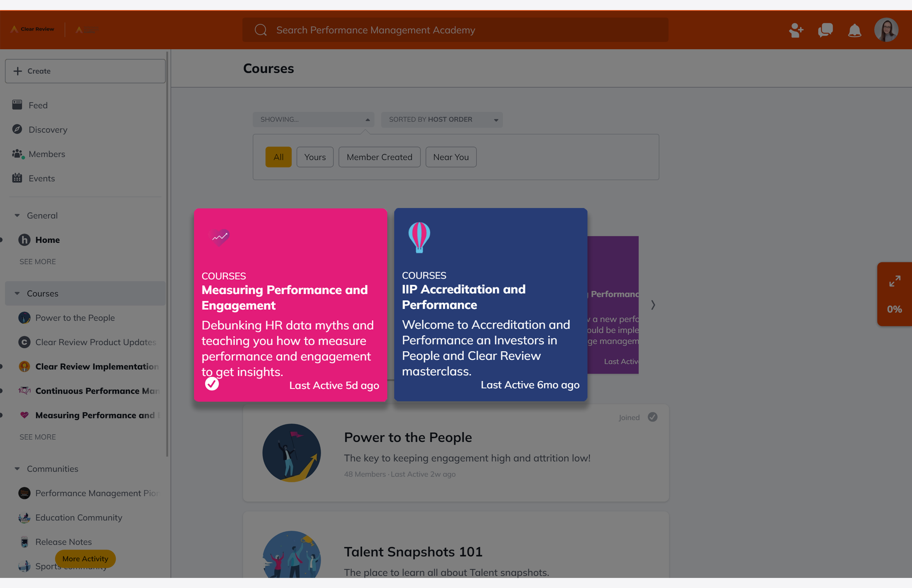Click the Release Notes icon
Viewport: 912px width, 588px height.
pos(24,542)
